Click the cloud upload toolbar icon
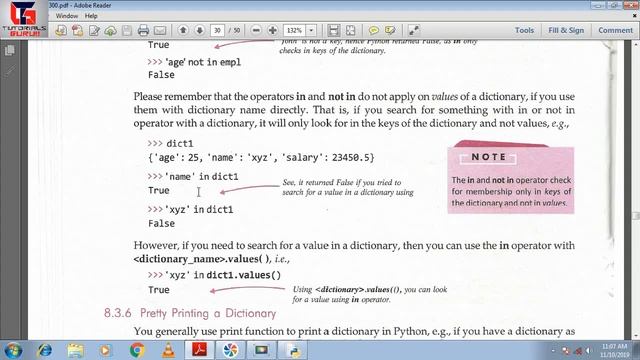This screenshot has width=640, height=360. tap(111, 30)
